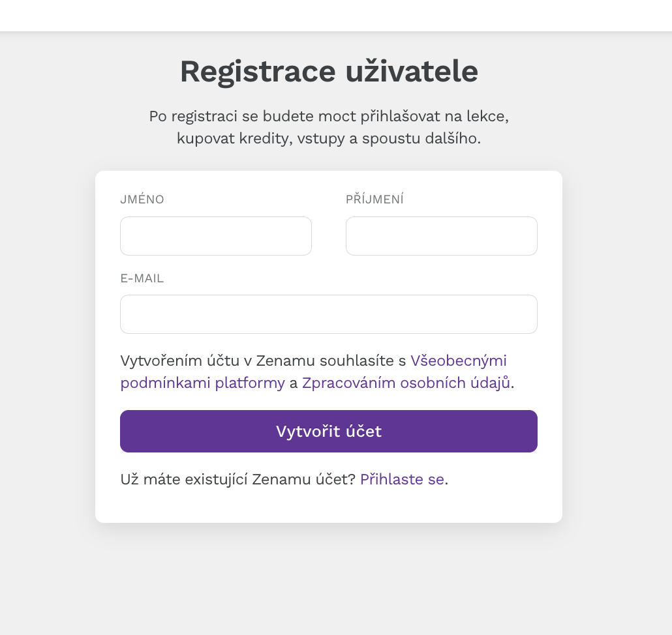This screenshot has width=672, height=635.
Task: Click the text Už máte existující Zenamu účet
Action: pos(238,479)
